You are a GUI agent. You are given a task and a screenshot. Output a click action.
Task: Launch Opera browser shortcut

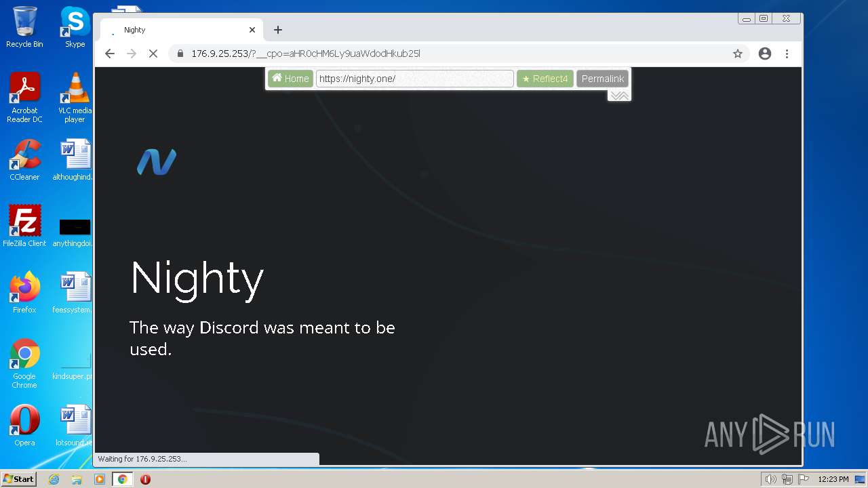(x=24, y=426)
